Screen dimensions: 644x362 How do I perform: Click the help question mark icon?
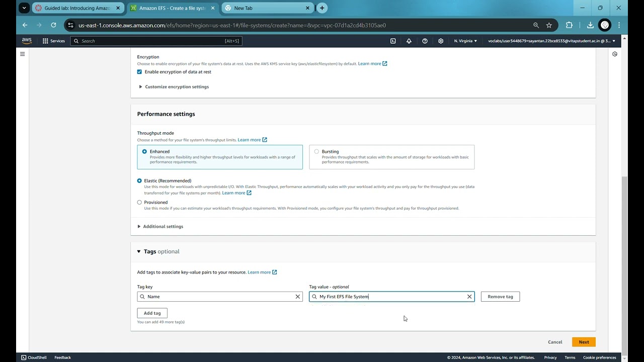click(425, 41)
